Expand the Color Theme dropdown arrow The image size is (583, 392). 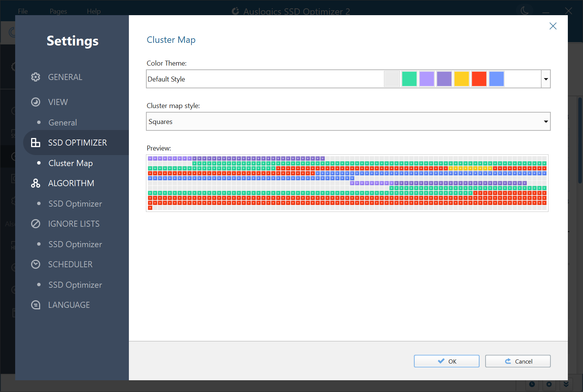(546, 79)
